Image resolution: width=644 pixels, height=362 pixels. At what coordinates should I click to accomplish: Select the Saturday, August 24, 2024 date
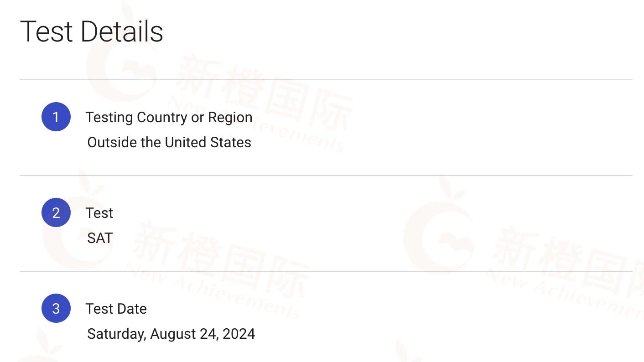pyautogui.click(x=171, y=334)
